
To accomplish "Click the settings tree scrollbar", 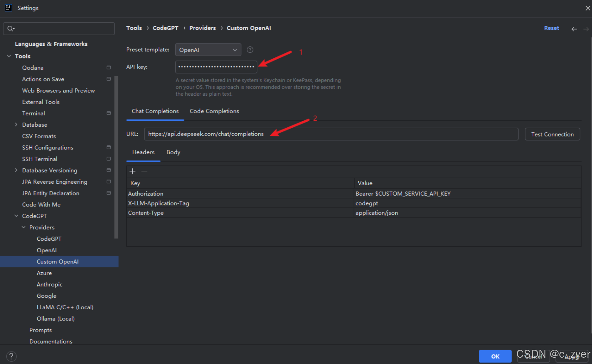I will [116, 157].
